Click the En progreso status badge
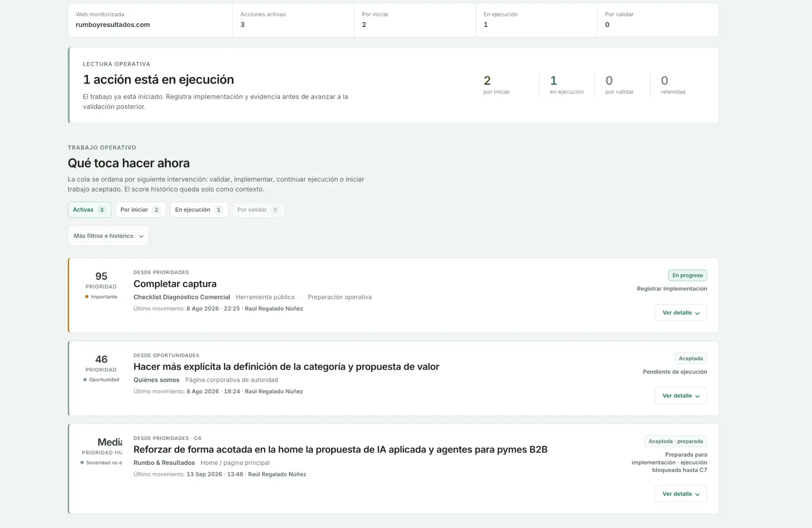The image size is (812, 528). pyautogui.click(x=687, y=275)
